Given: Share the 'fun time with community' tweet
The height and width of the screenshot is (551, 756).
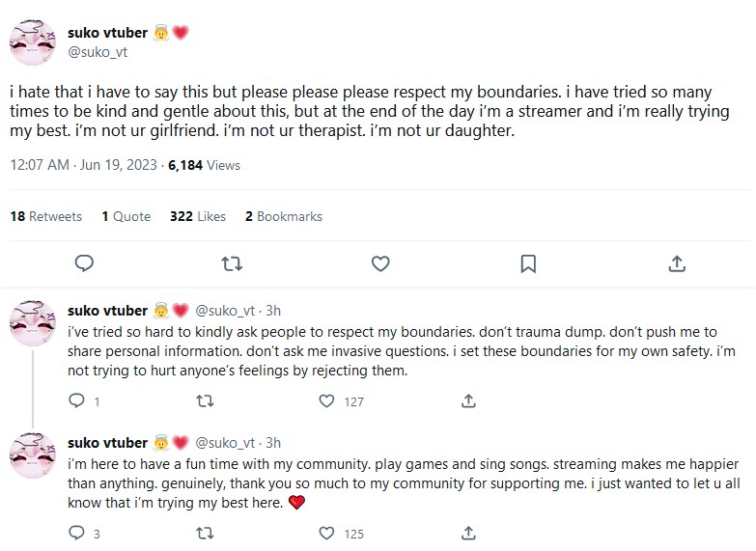Looking at the screenshot, I should (468, 533).
